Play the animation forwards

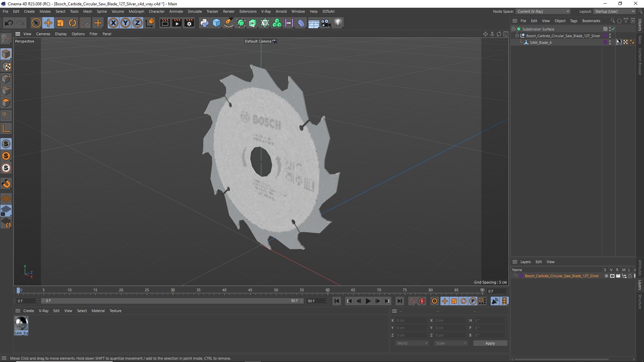(x=368, y=301)
